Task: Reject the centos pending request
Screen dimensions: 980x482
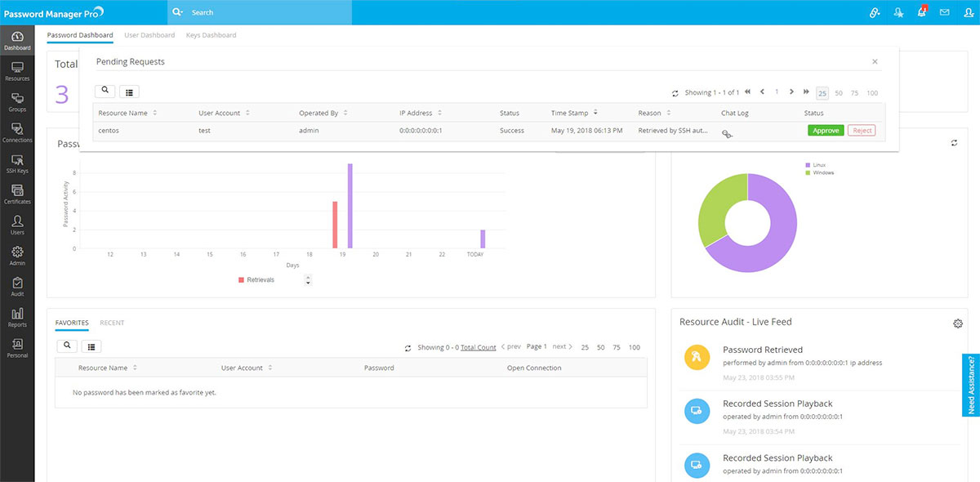Action: click(862, 131)
